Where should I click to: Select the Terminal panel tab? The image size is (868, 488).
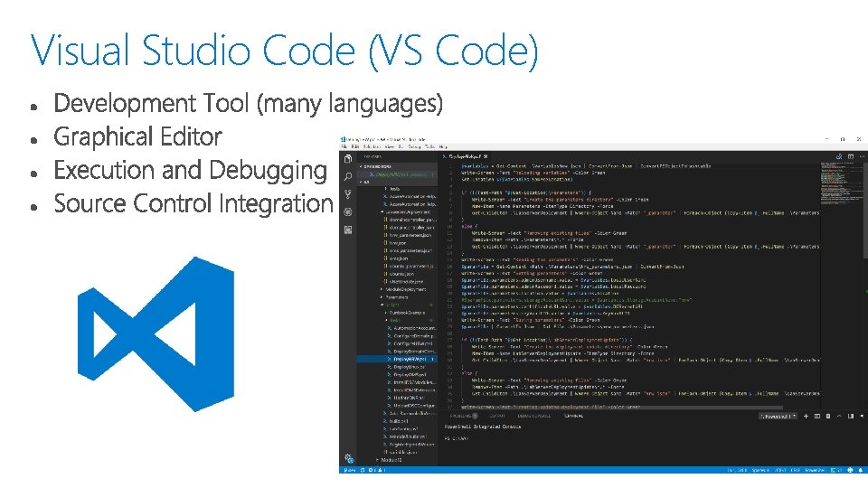(573, 416)
